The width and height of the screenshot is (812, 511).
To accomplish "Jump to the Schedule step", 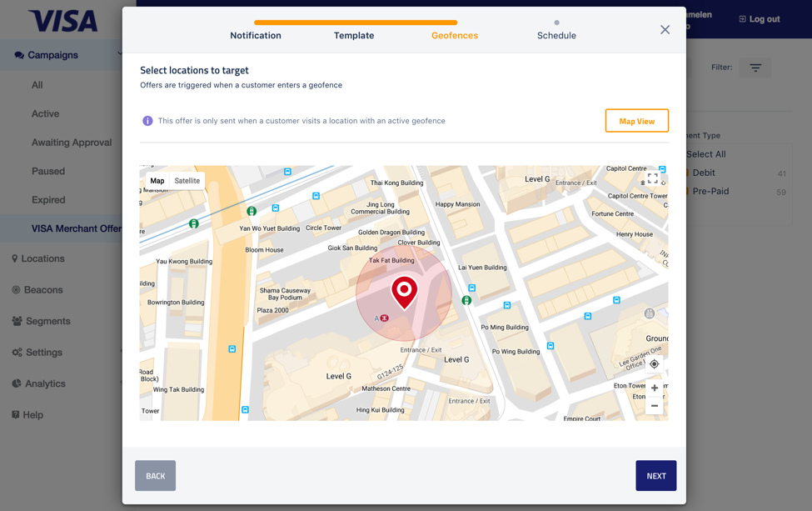I will point(556,35).
